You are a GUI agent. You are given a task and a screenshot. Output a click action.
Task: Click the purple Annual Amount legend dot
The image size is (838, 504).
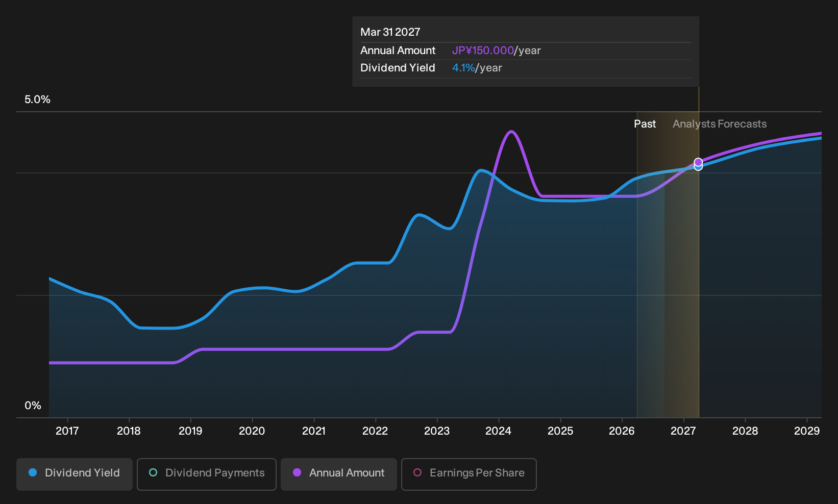click(297, 473)
